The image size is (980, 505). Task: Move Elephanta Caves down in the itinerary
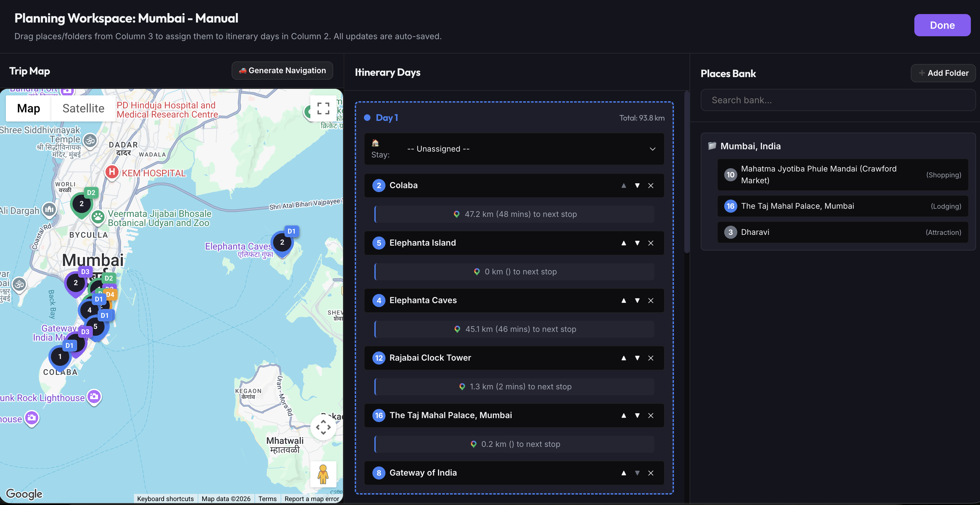637,300
